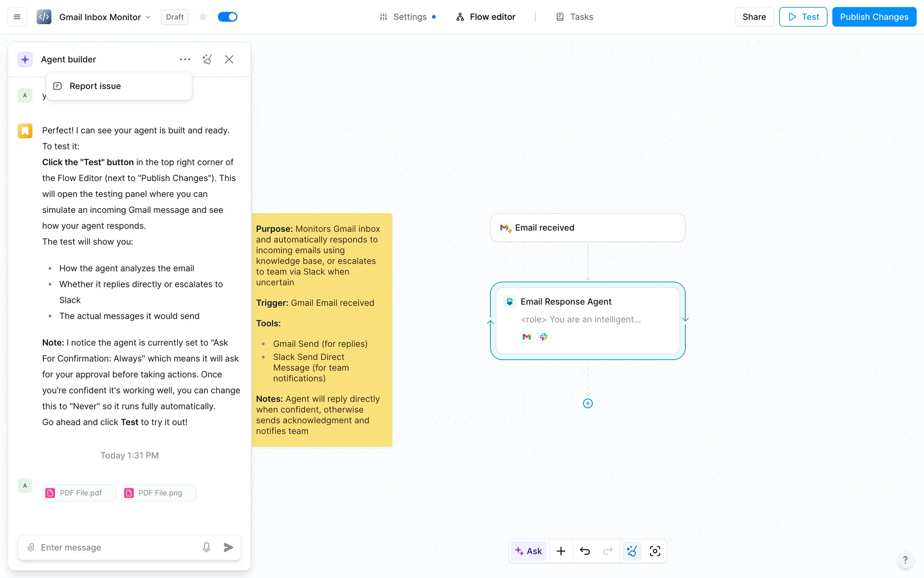Toggle the agent enabled switch
Image resolution: width=924 pixels, height=578 pixels.
228,17
